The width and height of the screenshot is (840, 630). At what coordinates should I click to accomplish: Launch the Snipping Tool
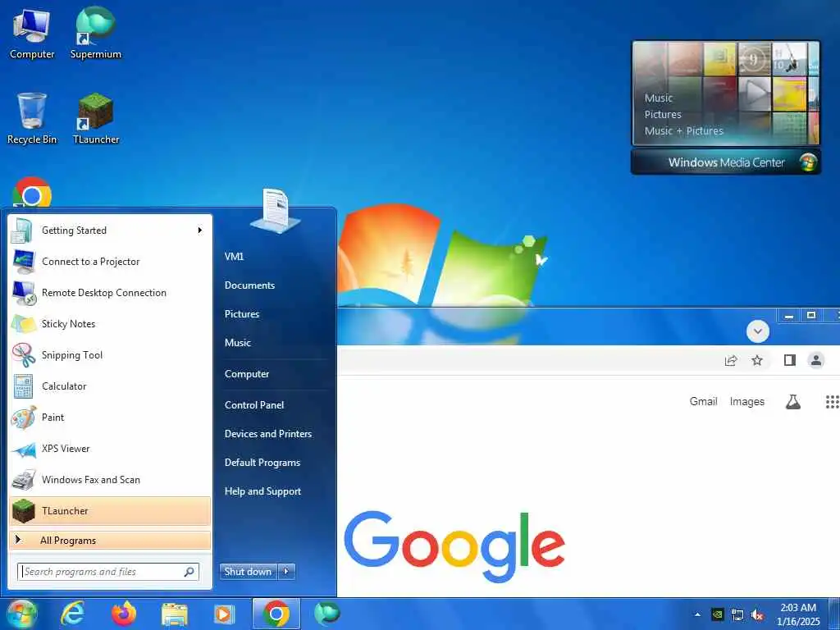[x=110, y=354]
